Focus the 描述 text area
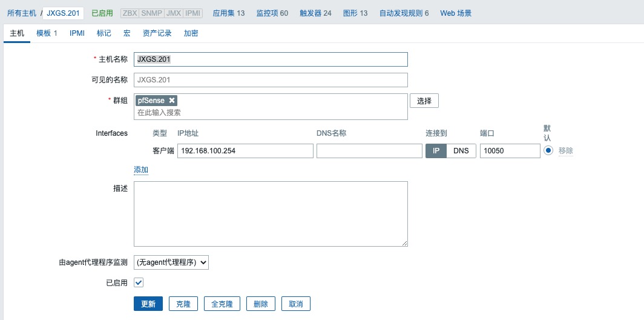Screen dimensions: 644x320 [271, 214]
